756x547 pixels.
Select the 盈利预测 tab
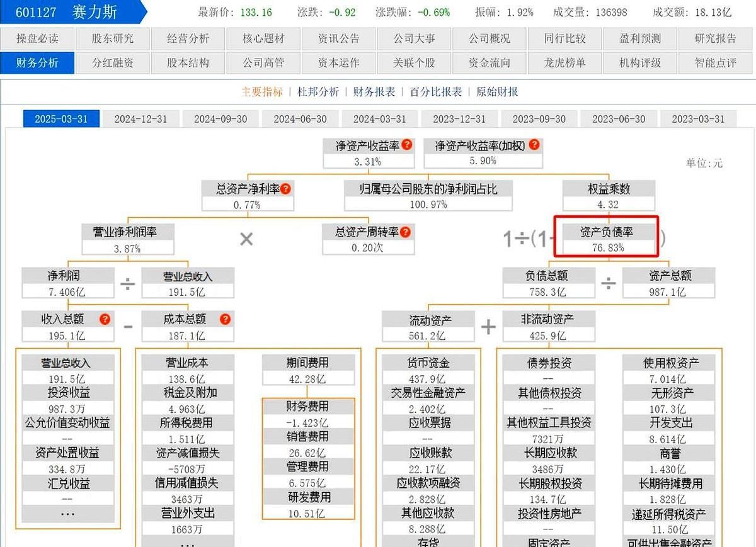(x=640, y=38)
